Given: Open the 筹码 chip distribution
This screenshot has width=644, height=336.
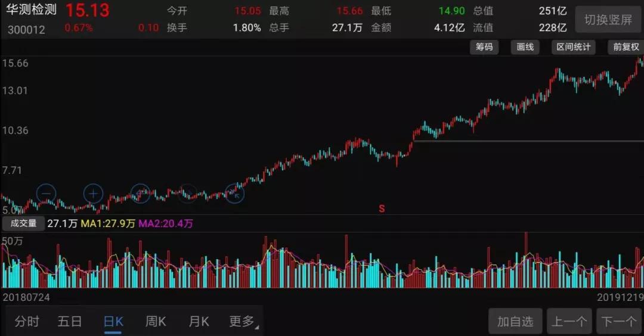Looking at the screenshot, I should click(x=484, y=47).
